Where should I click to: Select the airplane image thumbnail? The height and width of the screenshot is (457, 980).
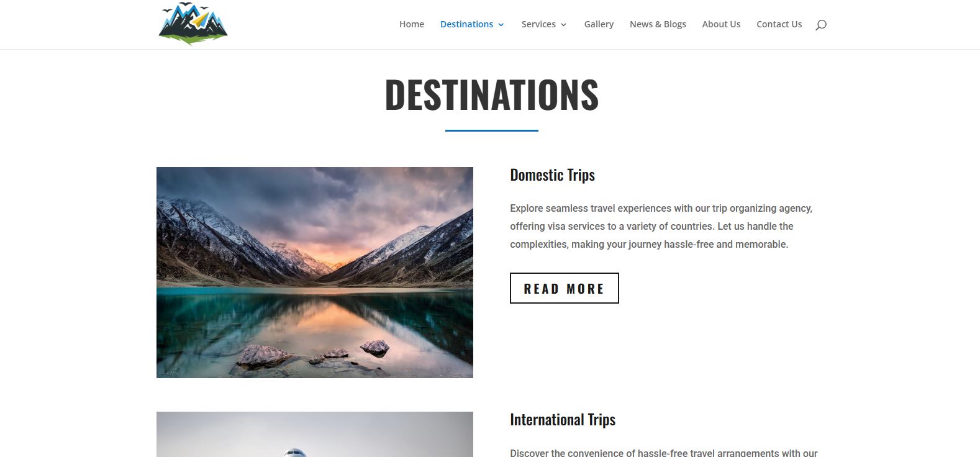[x=315, y=434]
